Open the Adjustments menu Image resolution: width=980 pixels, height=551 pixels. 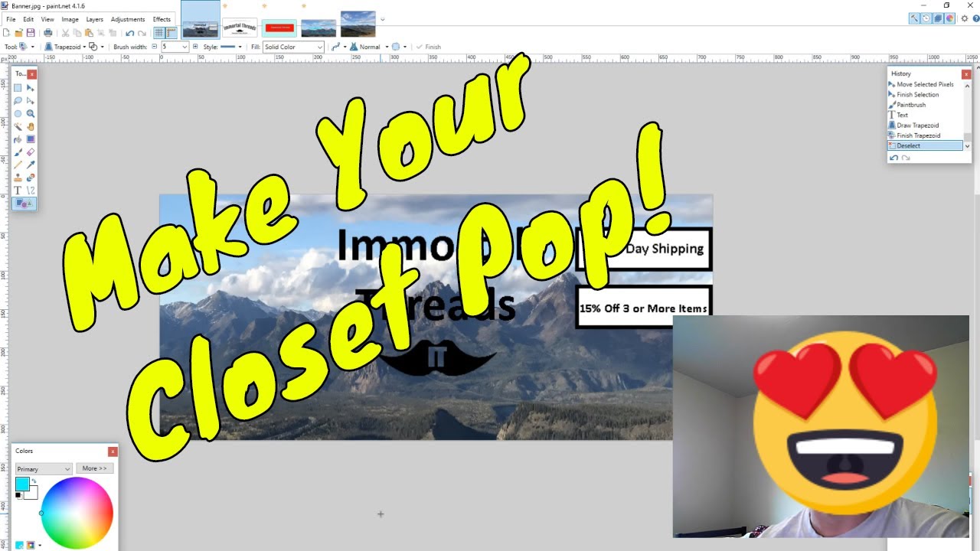128,19
